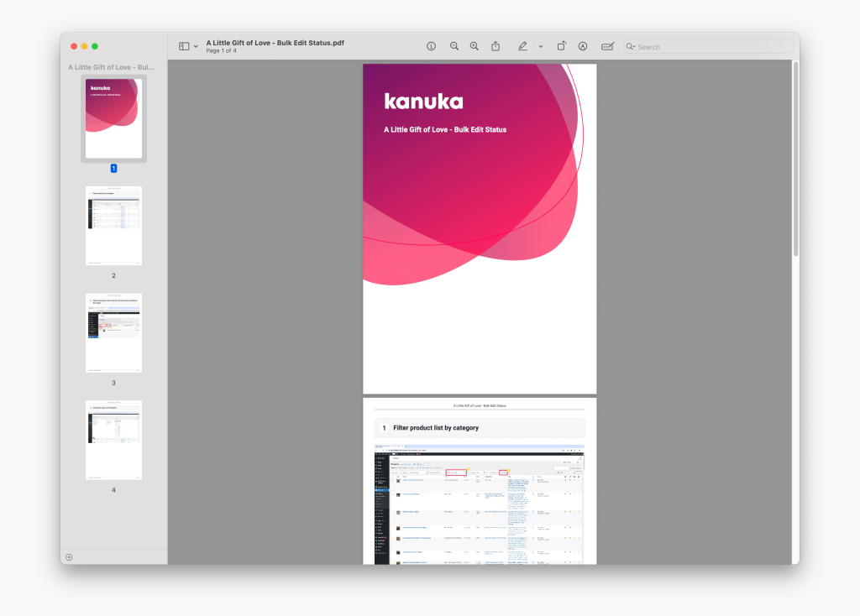The image size is (860, 616).
Task: Click the yellow minimize window button
Action: pyautogui.click(x=85, y=47)
